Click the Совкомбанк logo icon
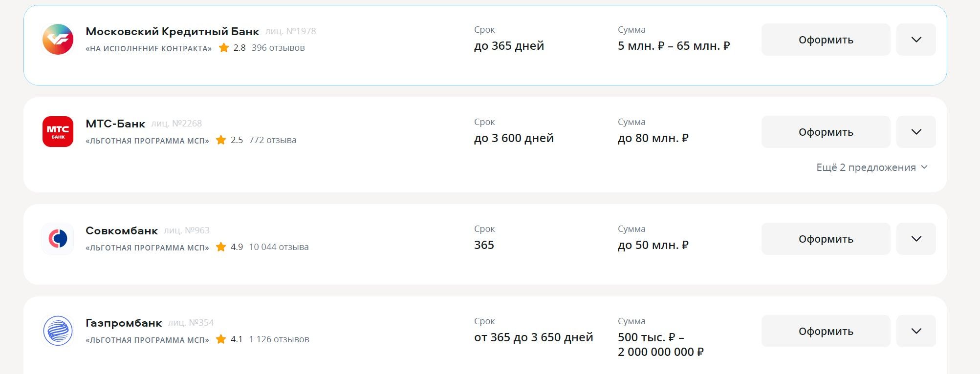 (x=58, y=239)
